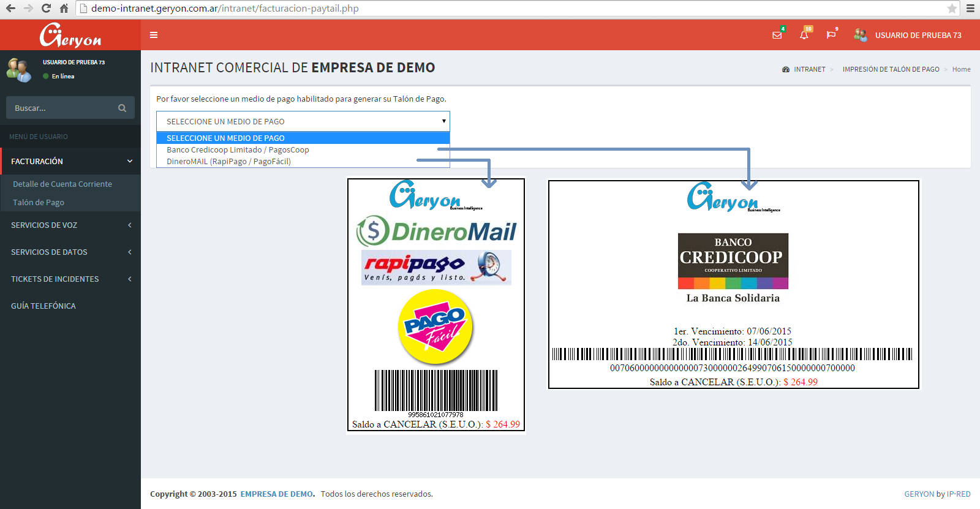The image size is (980, 509).
Task: Click 2do. Vencimiento: 14/06/2015 text
Action: (733, 342)
